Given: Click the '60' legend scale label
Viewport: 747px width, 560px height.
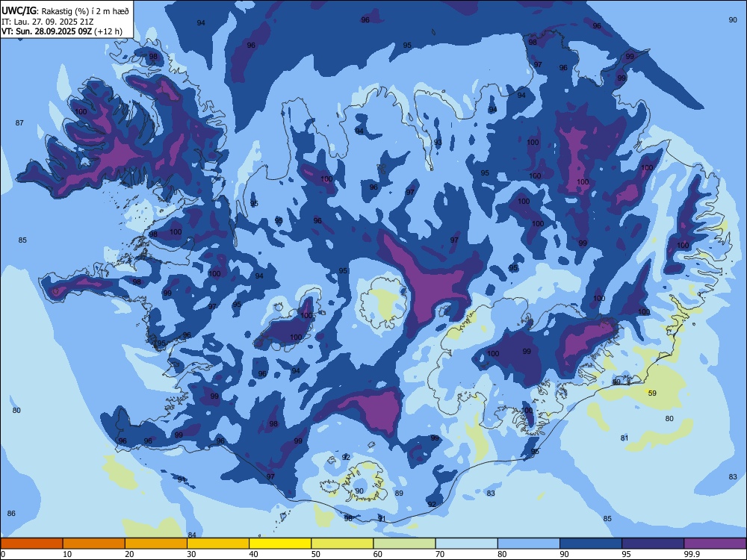Looking at the screenshot, I should pos(378,554).
